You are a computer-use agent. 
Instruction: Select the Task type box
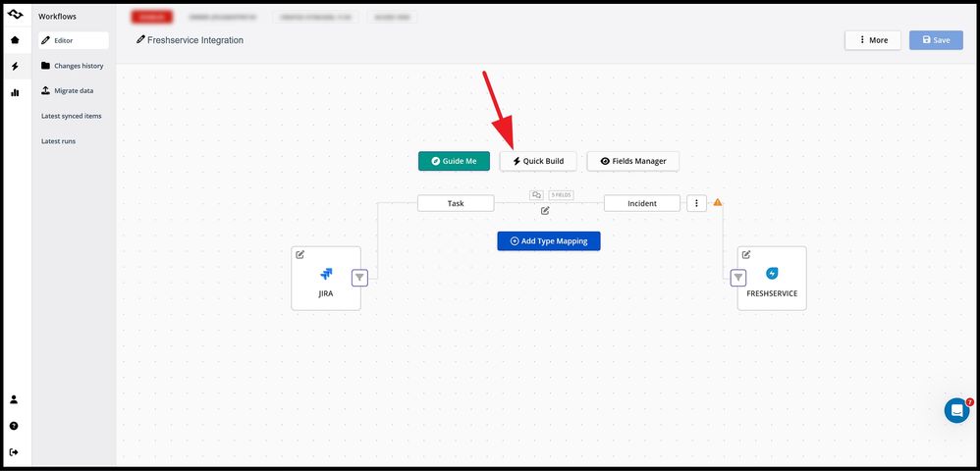pyautogui.click(x=456, y=203)
